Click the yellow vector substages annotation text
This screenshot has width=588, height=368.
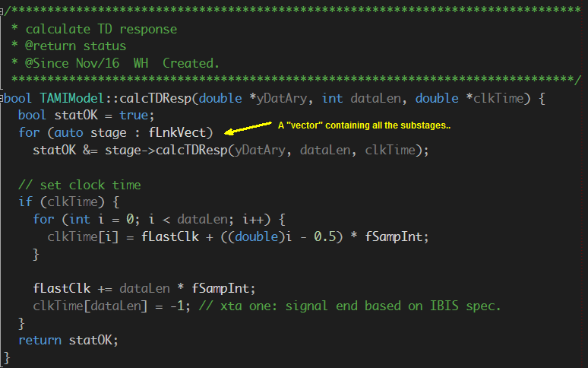(364, 125)
